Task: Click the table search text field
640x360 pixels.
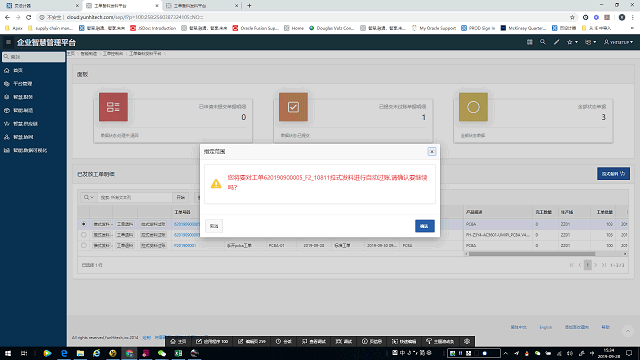Action: click(x=135, y=197)
